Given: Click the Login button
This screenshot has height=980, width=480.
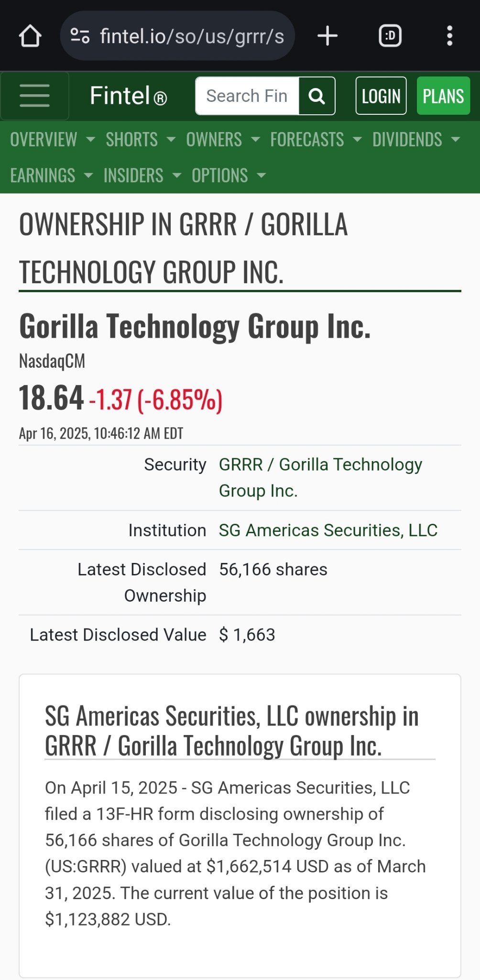Looking at the screenshot, I should point(381,96).
